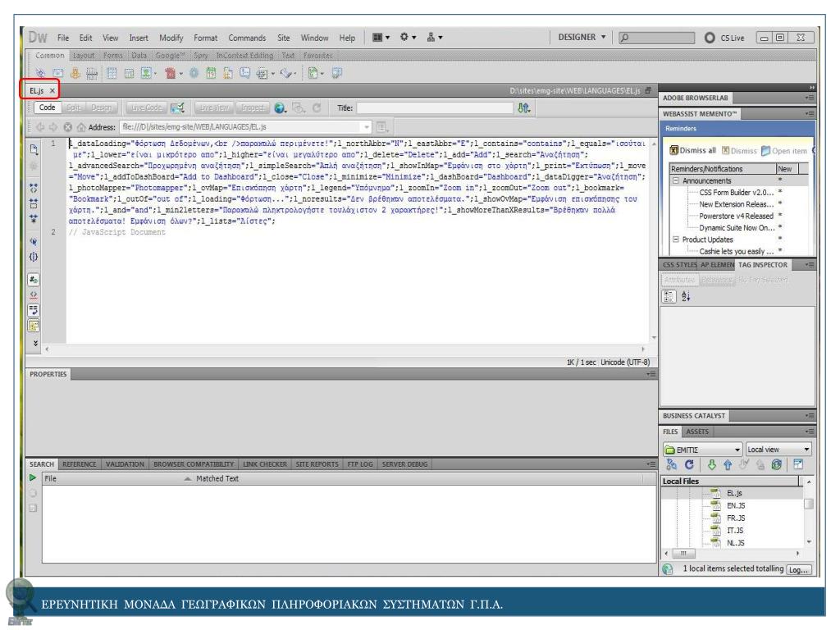This screenshot has height=630, width=840.
Task: Switch to Design view
Action: (101, 107)
